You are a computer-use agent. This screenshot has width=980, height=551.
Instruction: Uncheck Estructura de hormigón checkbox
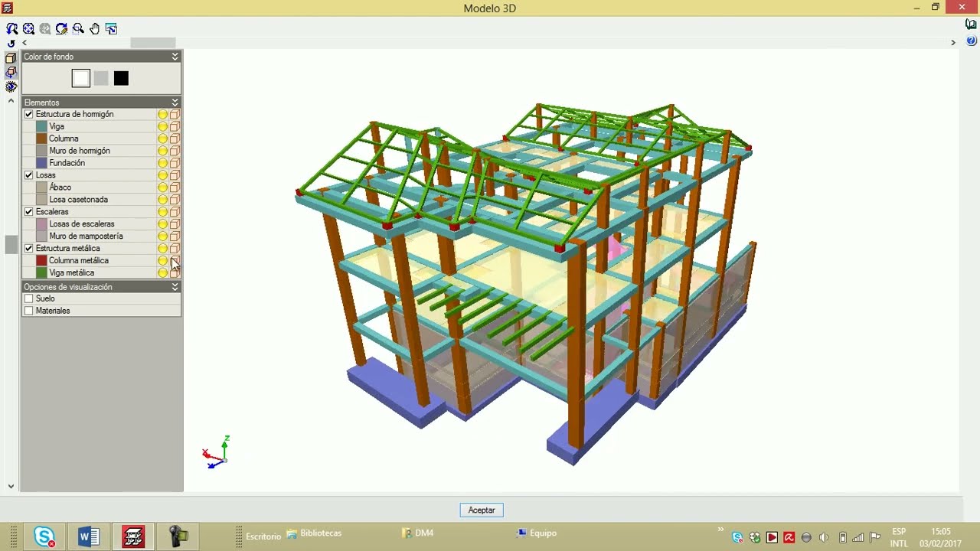[x=29, y=114]
